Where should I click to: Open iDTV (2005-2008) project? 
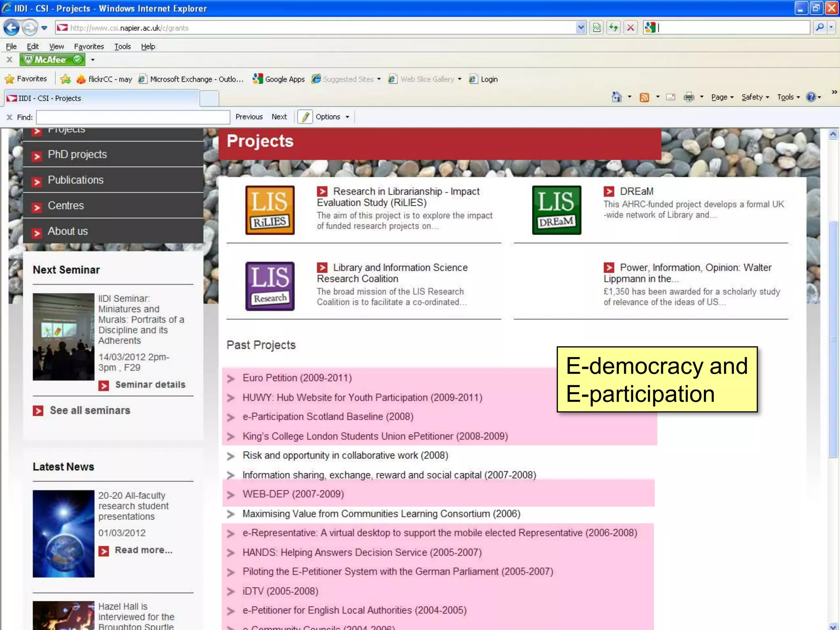point(280,591)
